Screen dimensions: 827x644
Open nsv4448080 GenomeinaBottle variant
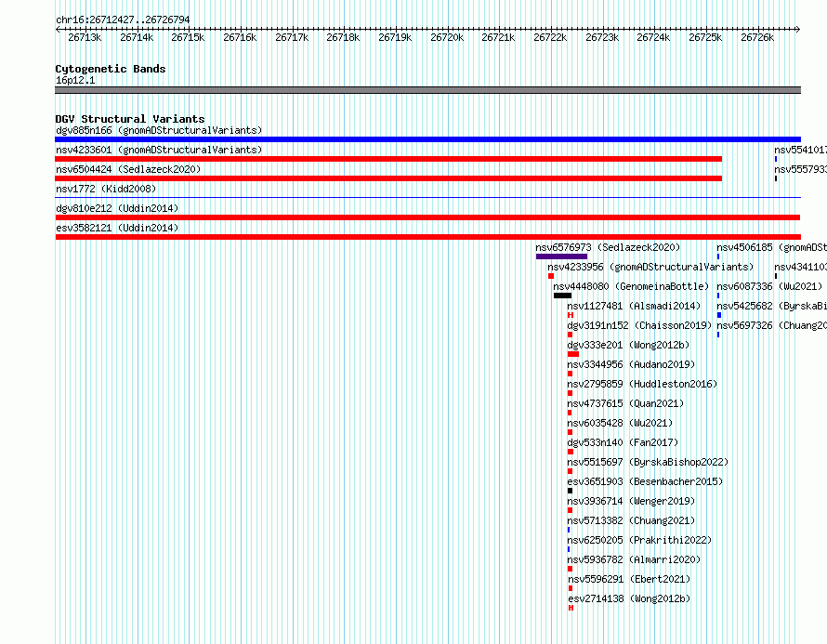click(x=631, y=286)
